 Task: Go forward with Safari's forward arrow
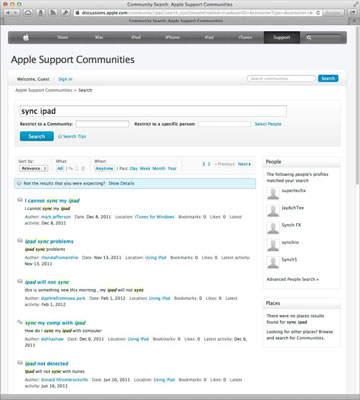tap(16, 13)
